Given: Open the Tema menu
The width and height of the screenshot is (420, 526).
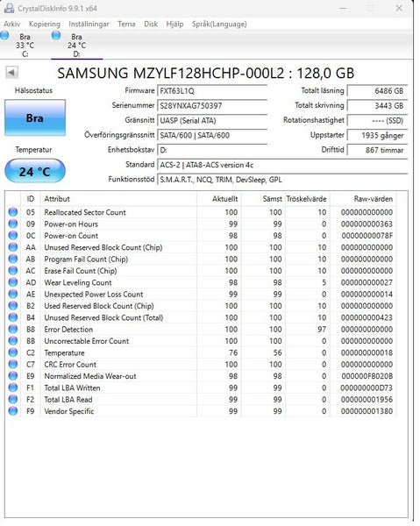Looking at the screenshot, I should [x=126, y=24].
